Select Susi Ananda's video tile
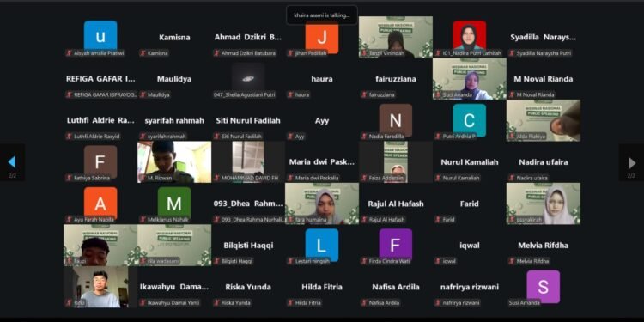This screenshot has height=322, width=644. [x=470, y=79]
